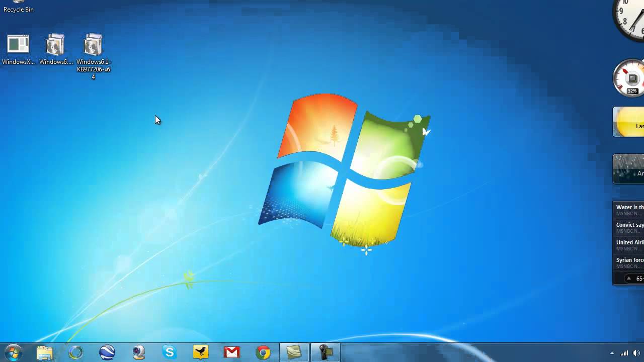The width and height of the screenshot is (644, 362).
Task: Open the blue-green ring taskbar icon
Action: [76, 352]
